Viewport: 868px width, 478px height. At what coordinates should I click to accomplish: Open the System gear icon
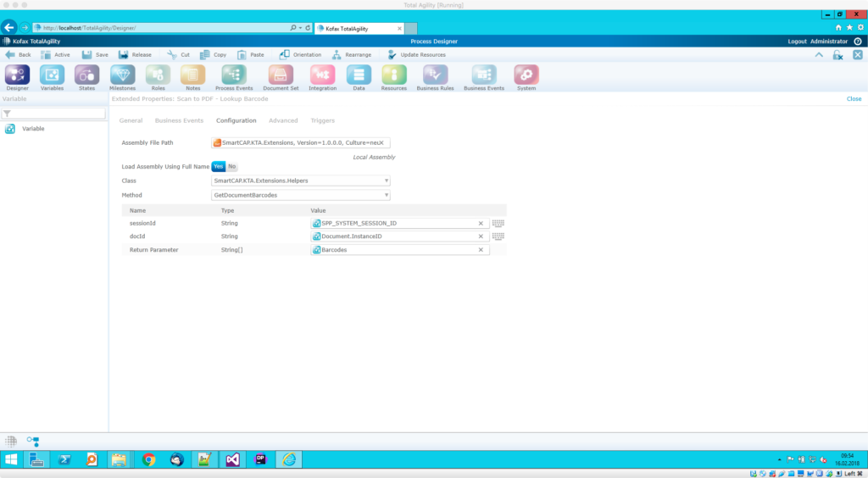coord(526,75)
